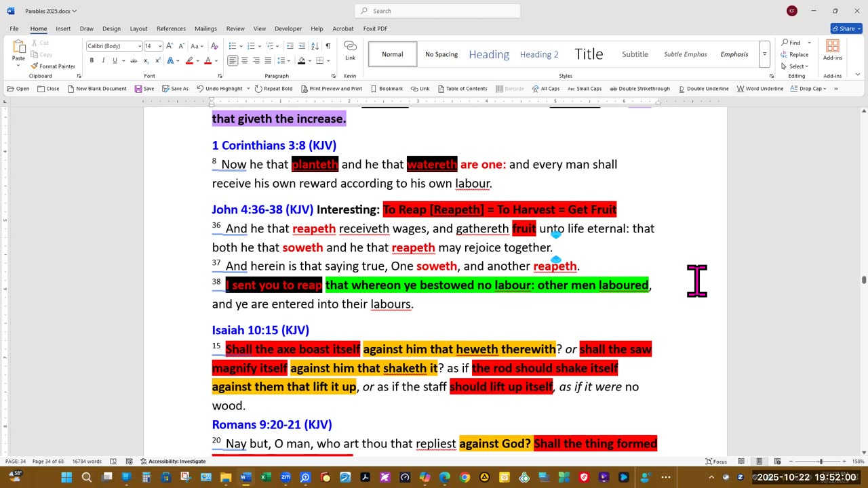Switch to the Review tab

235,28
